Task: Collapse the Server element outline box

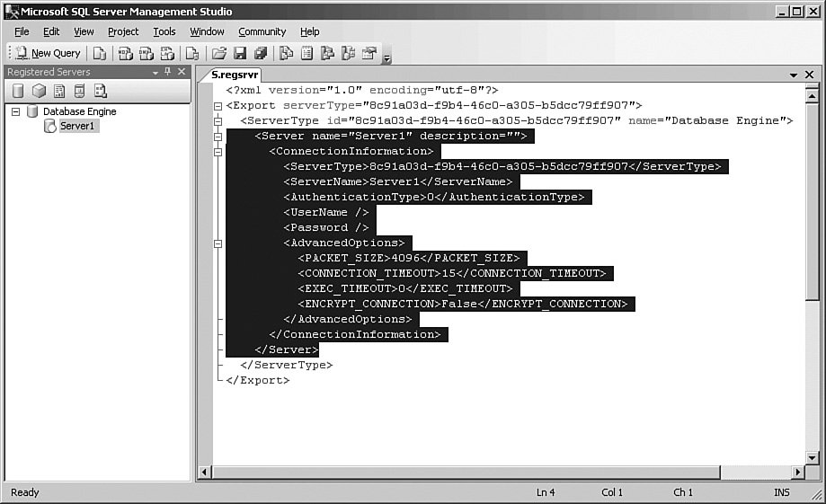Action: pyautogui.click(x=218, y=137)
